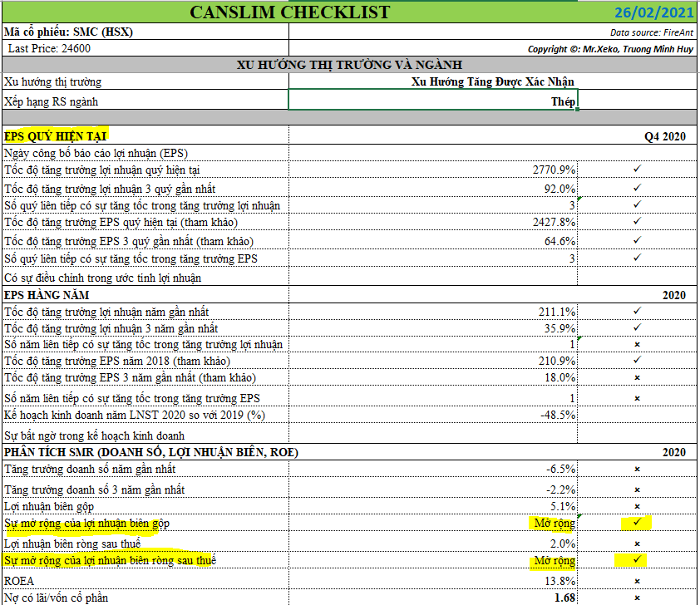Click the x mark beside the 1.68 debt ratio

tap(637, 598)
